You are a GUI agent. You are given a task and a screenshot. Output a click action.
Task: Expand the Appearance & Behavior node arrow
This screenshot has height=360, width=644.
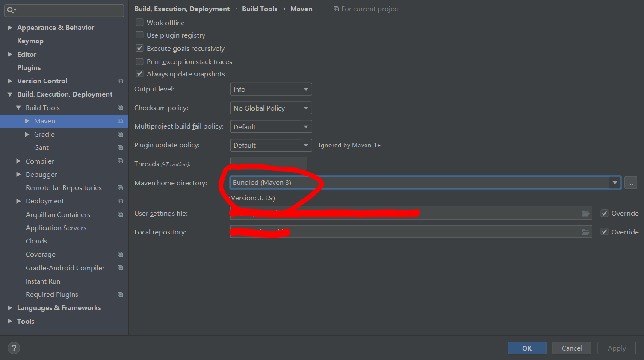click(x=10, y=28)
